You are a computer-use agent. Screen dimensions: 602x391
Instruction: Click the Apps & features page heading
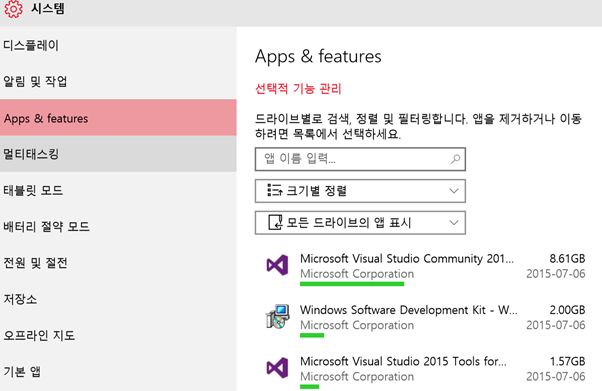(x=318, y=56)
